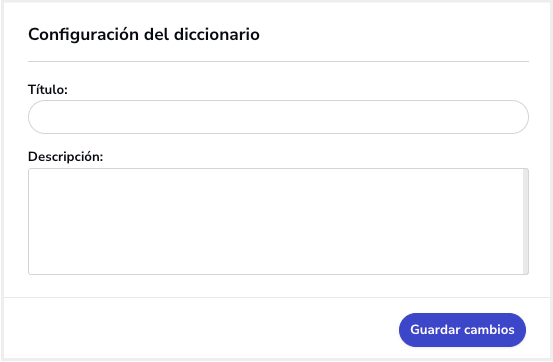Save changes with the blue Guardar button
The width and height of the screenshot is (553, 362).
(x=462, y=330)
